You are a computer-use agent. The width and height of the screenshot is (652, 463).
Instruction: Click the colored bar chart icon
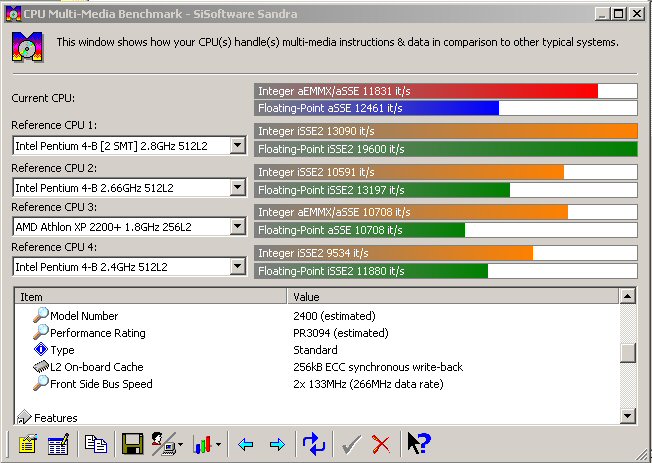pos(202,444)
